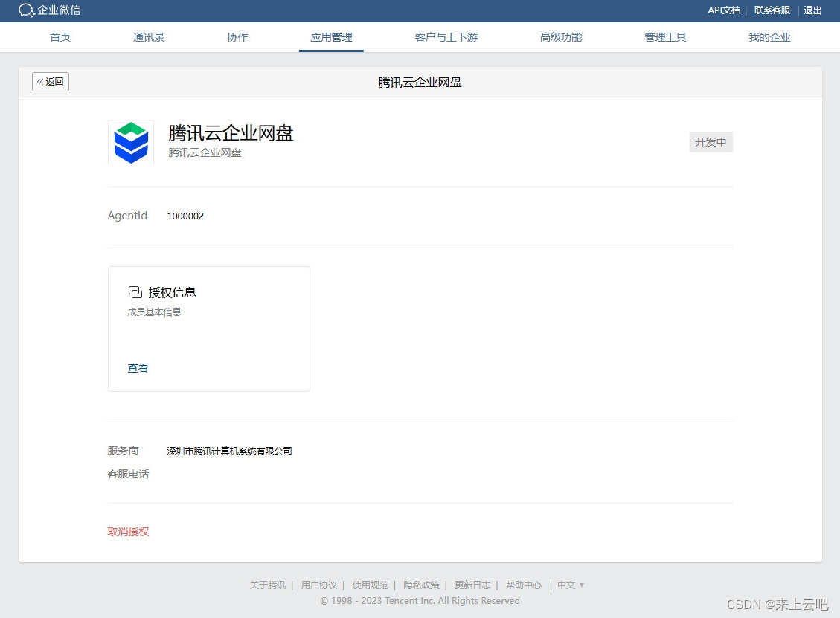
Task: Open the 首页 tab
Action: point(60,37)
